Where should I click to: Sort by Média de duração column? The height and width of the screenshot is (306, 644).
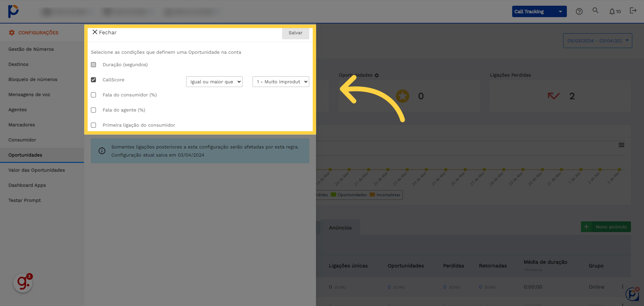pos(545,262)
